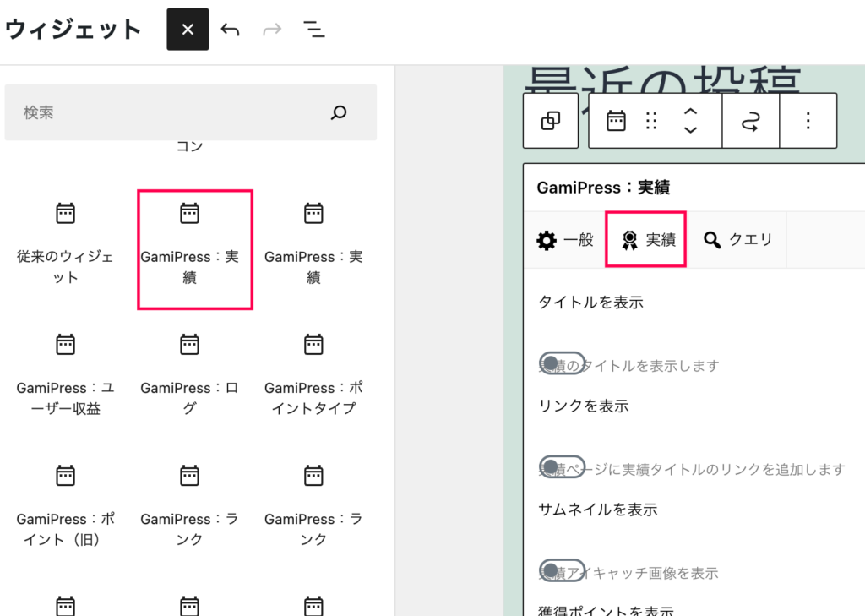Undo the last change
Screen dimensions: 865x616
tap(230, 30)
